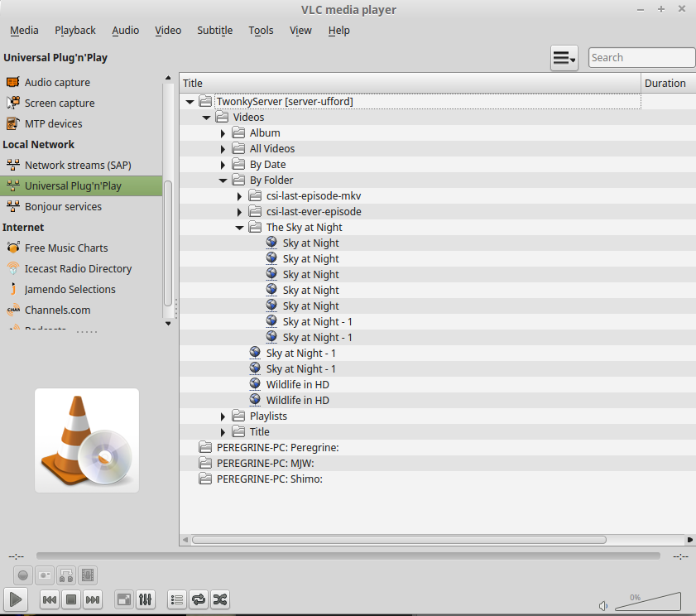
Task: Expand the By Date folder
Action: click(x=223, y=165)
